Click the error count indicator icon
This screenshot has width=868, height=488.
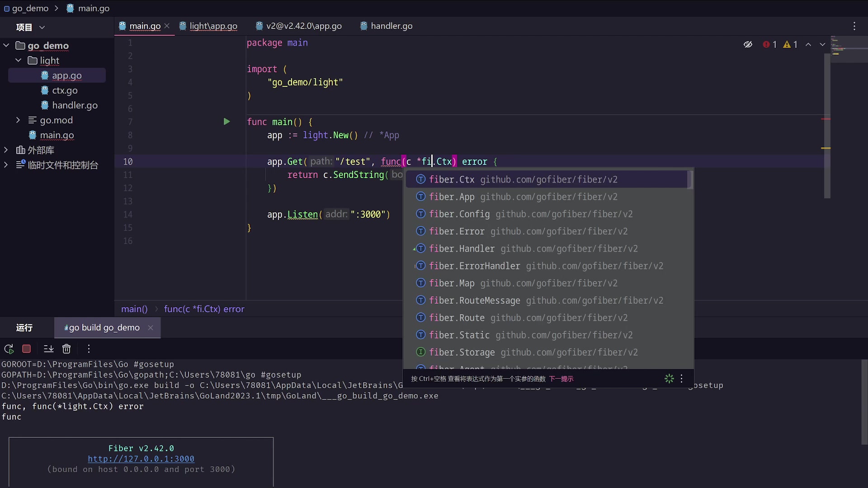[x=768, y=44]
